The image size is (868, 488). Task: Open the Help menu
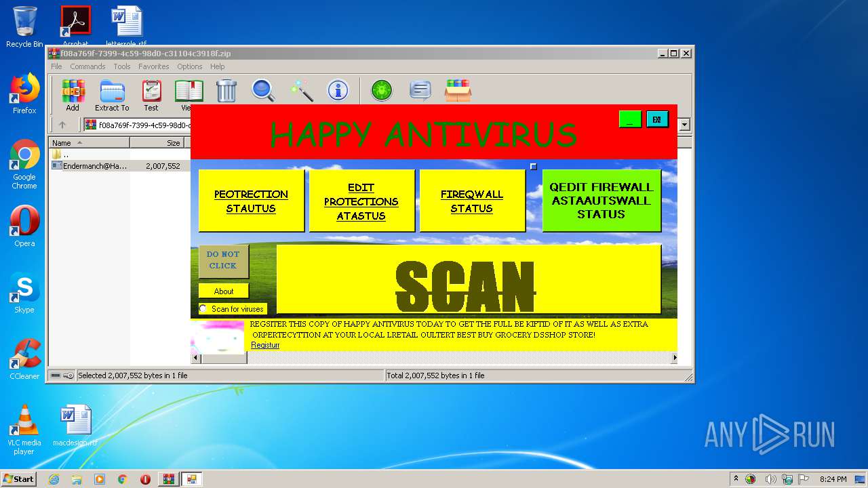217,66
